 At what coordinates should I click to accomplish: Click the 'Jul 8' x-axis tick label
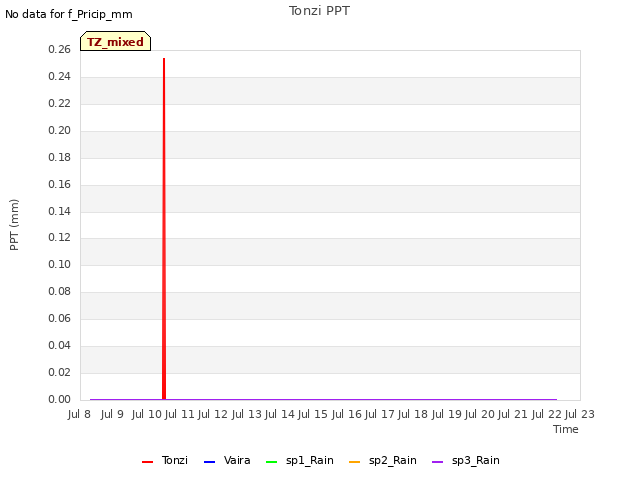[x=79, y=414]
